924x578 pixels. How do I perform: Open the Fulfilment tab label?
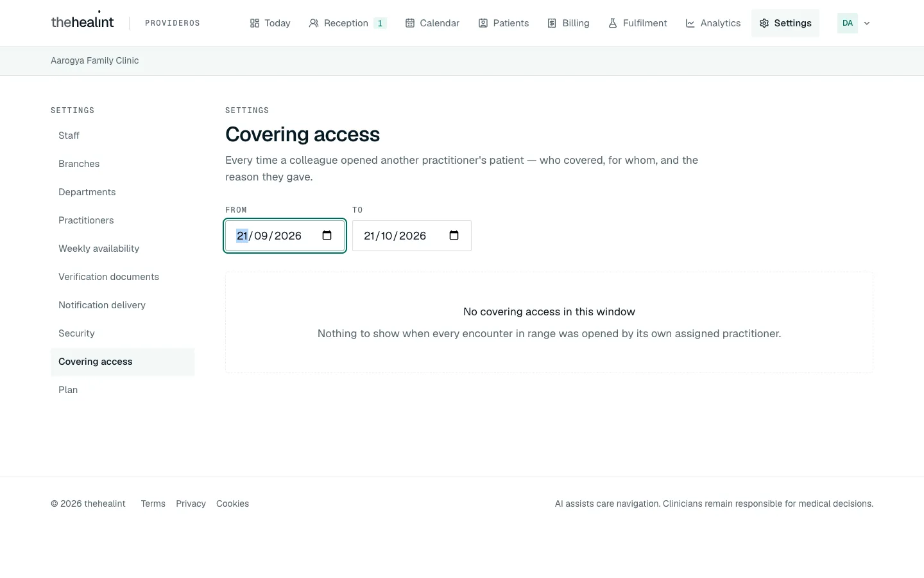pos(645,23)
